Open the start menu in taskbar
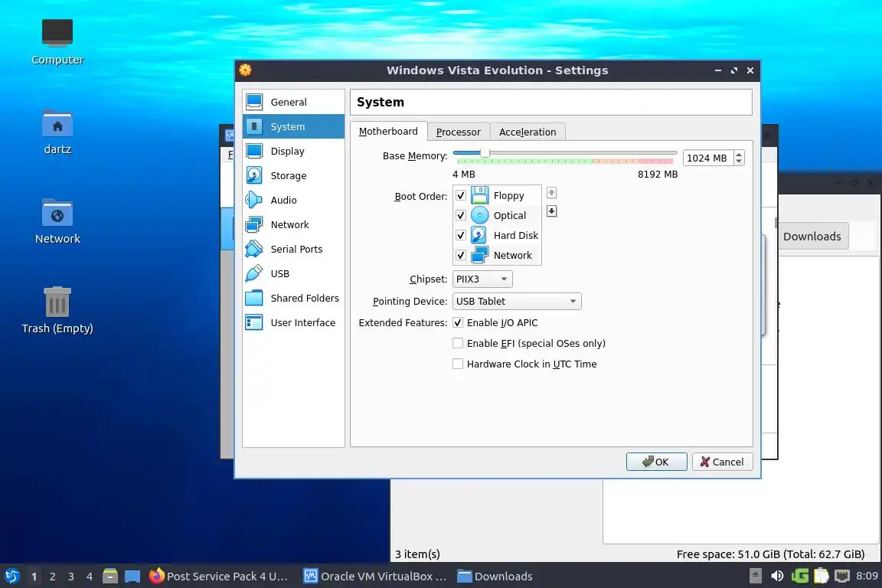 tap(11, 577)
